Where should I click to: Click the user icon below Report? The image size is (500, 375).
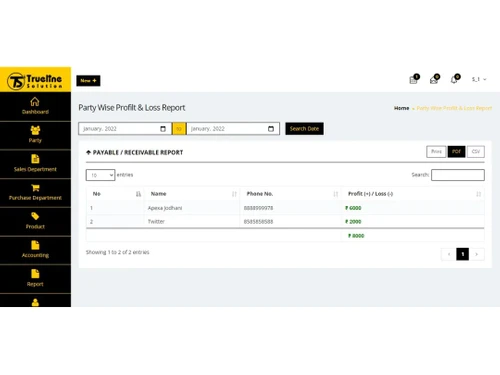35,302
